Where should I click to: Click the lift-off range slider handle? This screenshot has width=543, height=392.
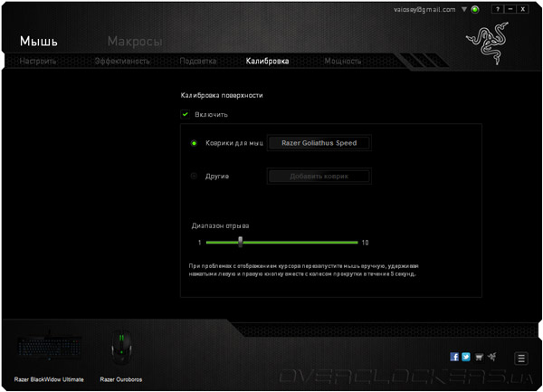pyautogui.click(x=241, y=242)
